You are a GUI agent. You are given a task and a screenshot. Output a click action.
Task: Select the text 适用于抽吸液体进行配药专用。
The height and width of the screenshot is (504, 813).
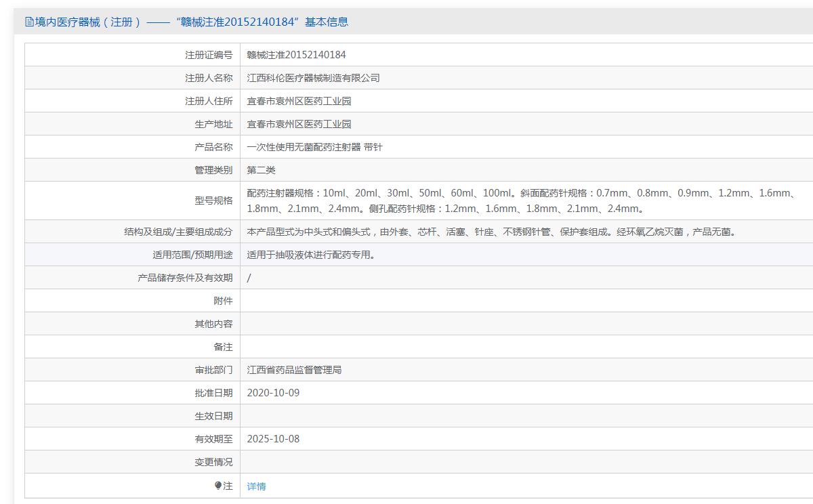tap(311, 255)
